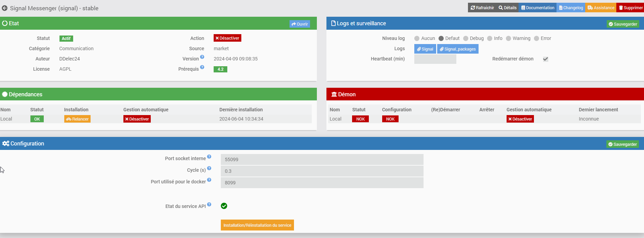
Task: Click Relancer for dependency installation
Action: [77, 119]
